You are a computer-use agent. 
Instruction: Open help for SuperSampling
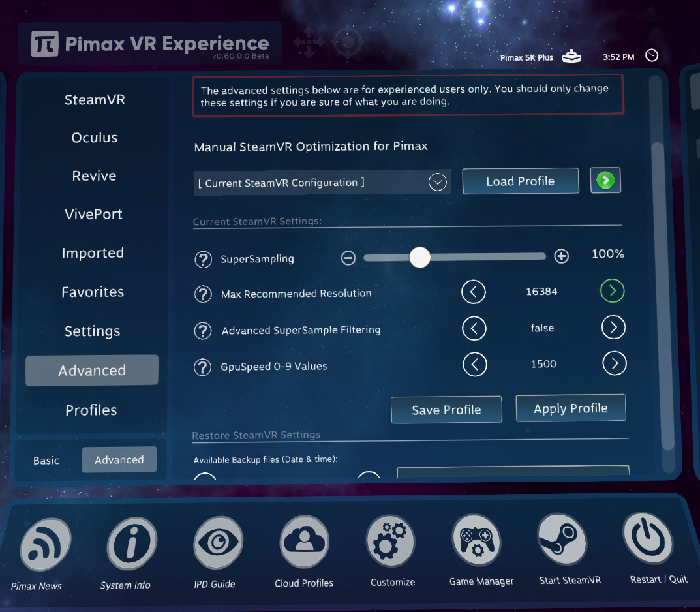click(203, 260)
